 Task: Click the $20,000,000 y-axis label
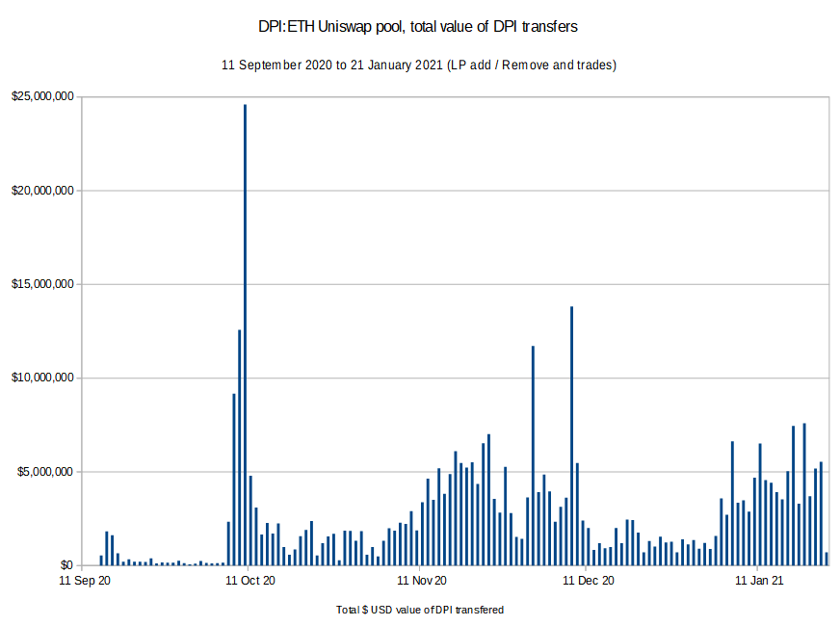tap(42, 191)
